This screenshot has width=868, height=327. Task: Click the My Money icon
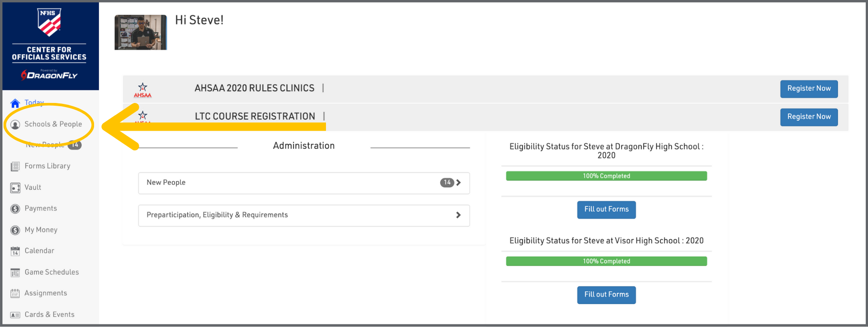pyautogui.click(x=15, y=230)
